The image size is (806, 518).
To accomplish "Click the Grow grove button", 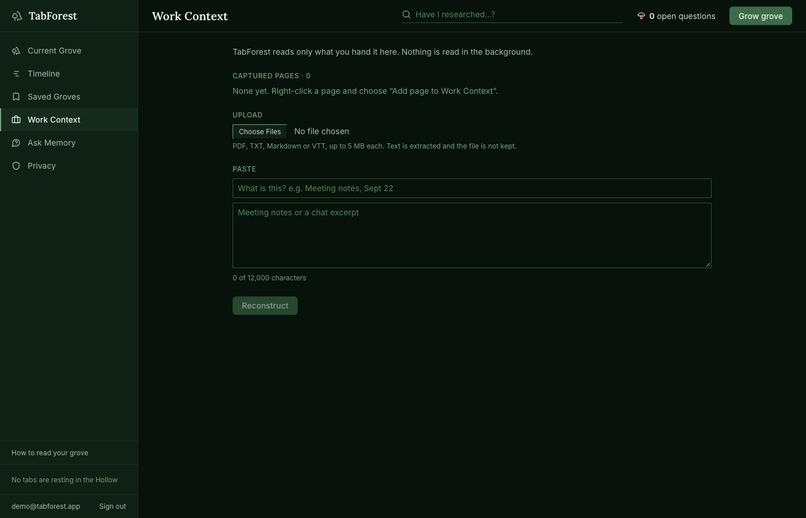I will point(760,16).
